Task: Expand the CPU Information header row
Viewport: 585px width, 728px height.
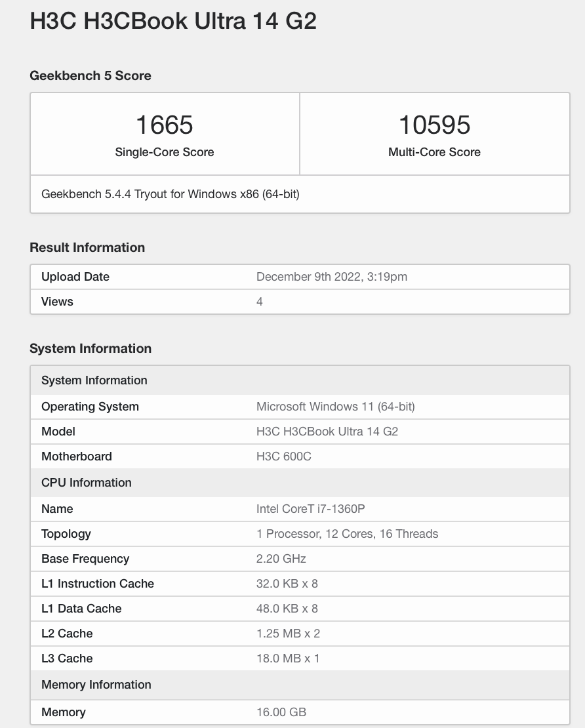Action: click(86, 483)
